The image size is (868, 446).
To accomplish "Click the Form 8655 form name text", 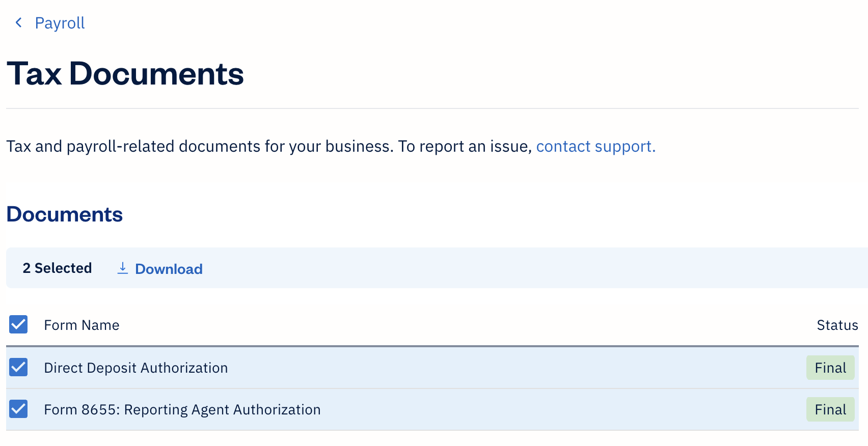I will [182, 409].
